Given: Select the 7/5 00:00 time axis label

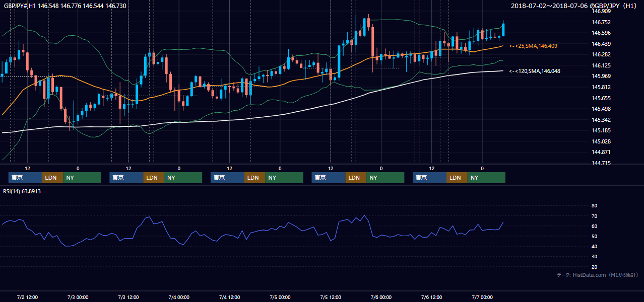Looking at the screenshot, I should [x=280, y=297].
